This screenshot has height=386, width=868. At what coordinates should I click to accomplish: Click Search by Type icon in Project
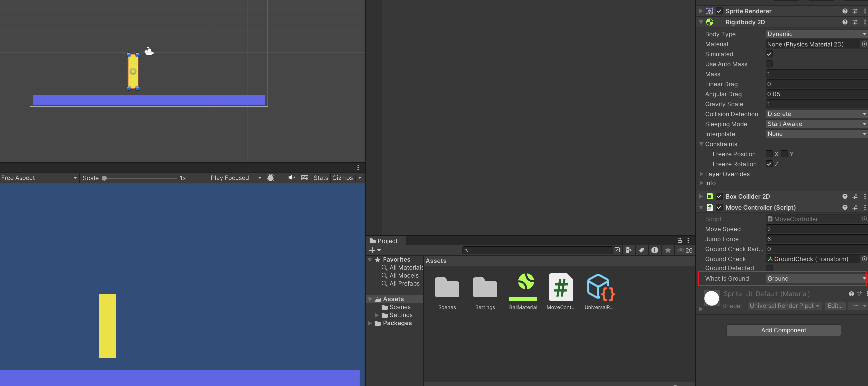[628, 250]
